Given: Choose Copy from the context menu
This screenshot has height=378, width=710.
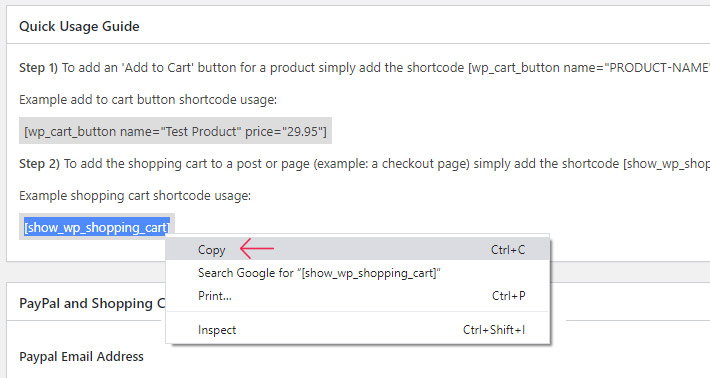Looking at the screenshot, I should click(358, 249).
